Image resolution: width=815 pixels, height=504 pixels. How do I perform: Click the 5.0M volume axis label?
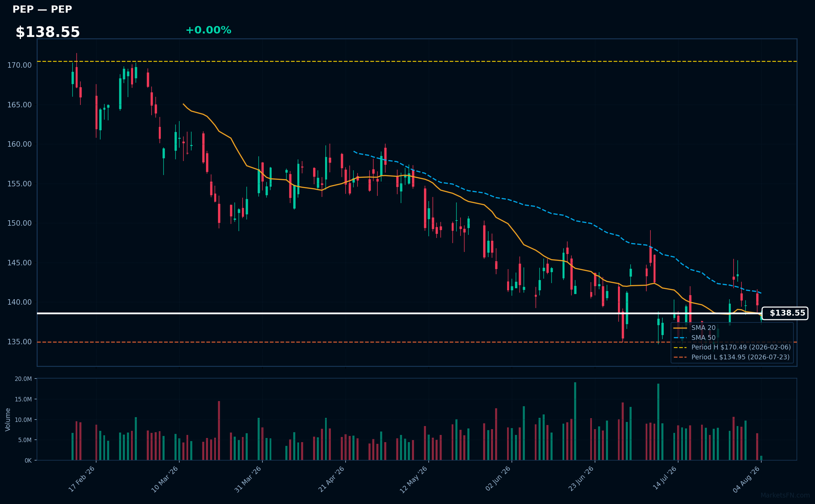pos(25,440)
